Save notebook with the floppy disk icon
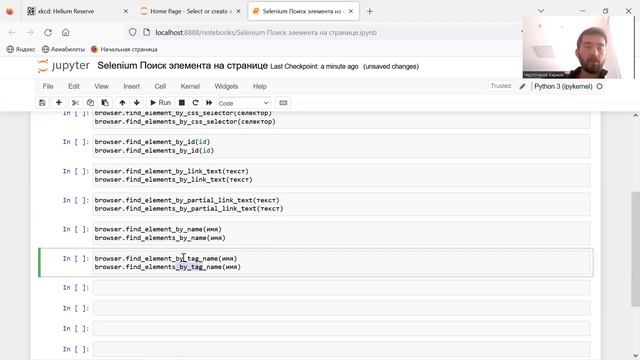The image size is (640, 360). point(42,103)
